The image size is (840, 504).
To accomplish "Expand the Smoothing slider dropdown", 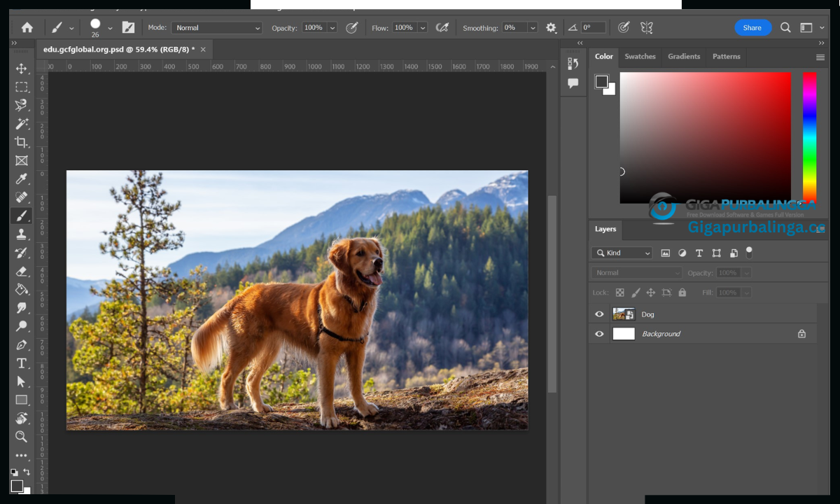I will (533, 28).
